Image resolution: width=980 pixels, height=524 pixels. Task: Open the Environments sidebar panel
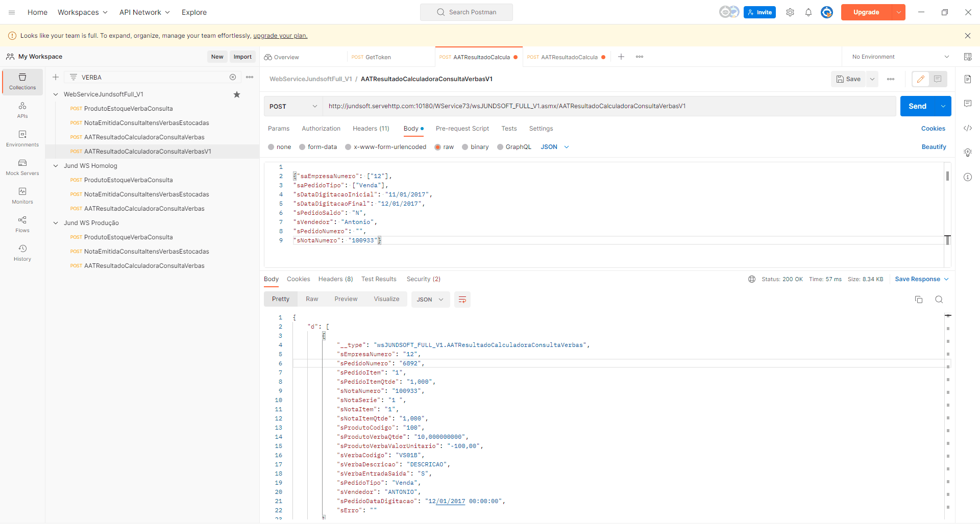(22, 138)
